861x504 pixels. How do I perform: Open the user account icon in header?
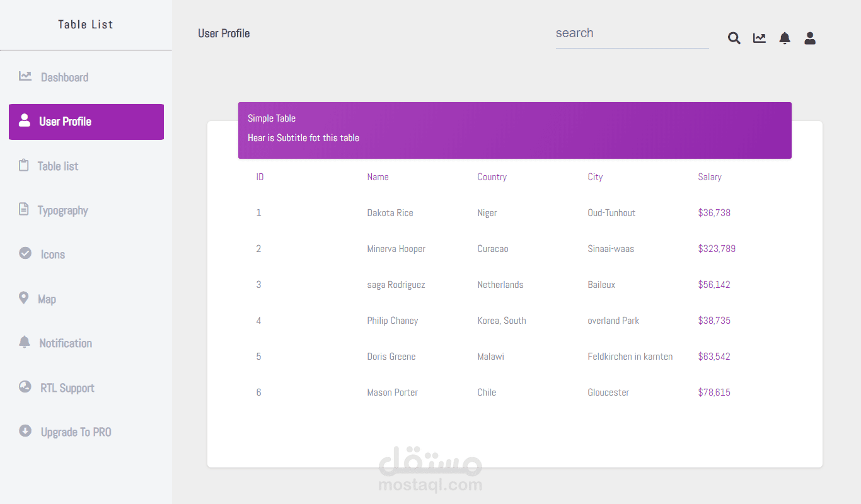point(810,38)
